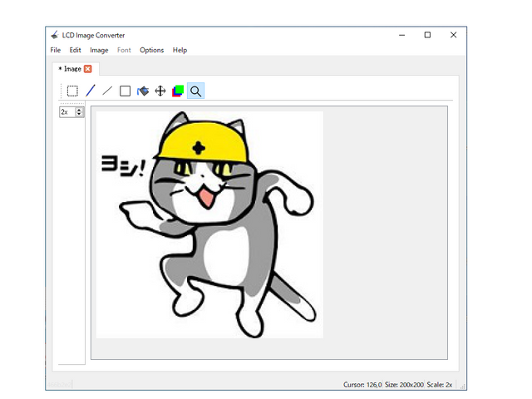Select the rectangular selection tool

click(72, 91)
